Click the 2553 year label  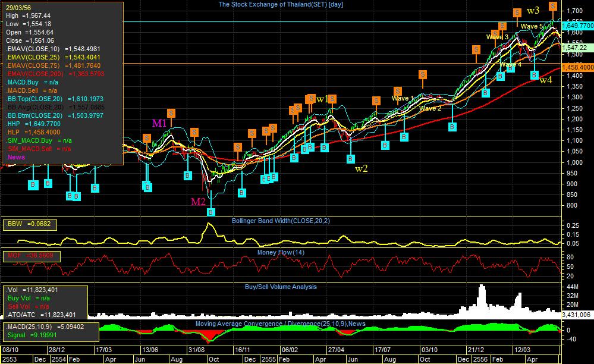pos(10,359)
